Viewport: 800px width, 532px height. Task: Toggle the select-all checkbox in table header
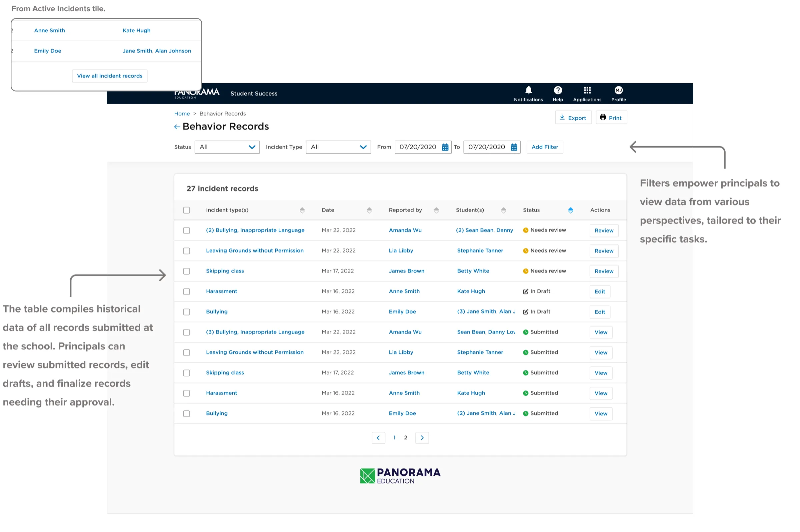tap(186, 210)
